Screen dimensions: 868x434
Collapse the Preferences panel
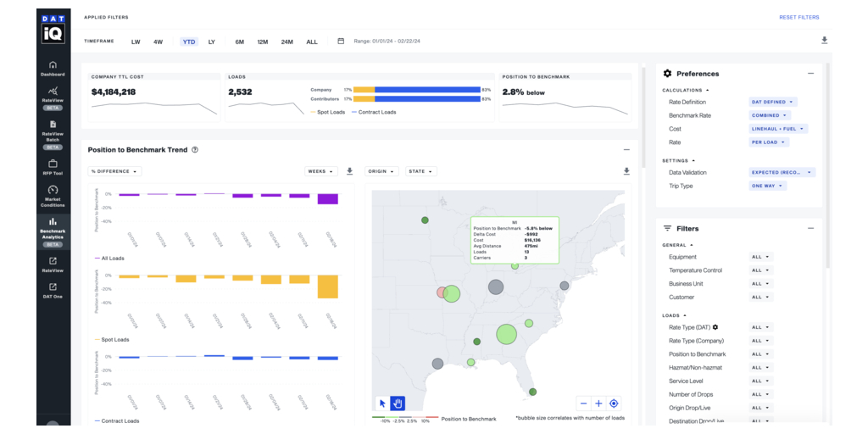tap(810, 74)
